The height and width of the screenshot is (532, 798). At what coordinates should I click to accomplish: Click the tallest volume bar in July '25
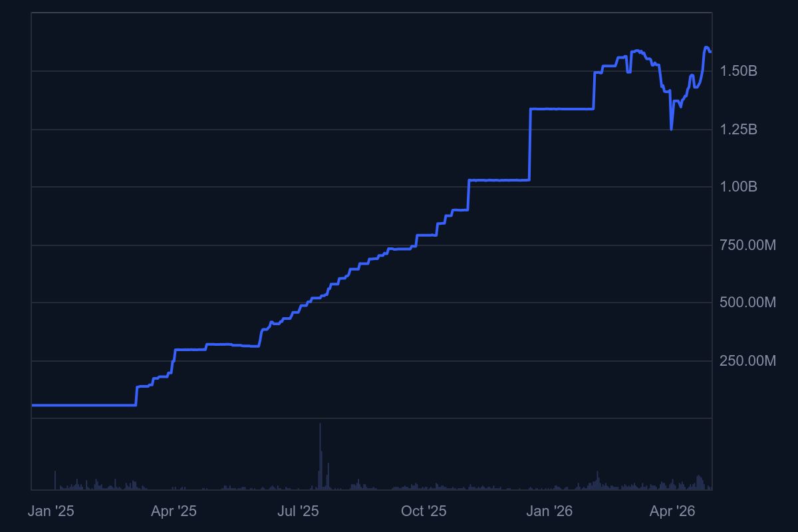pyautogui.click(x=320, y=456)
